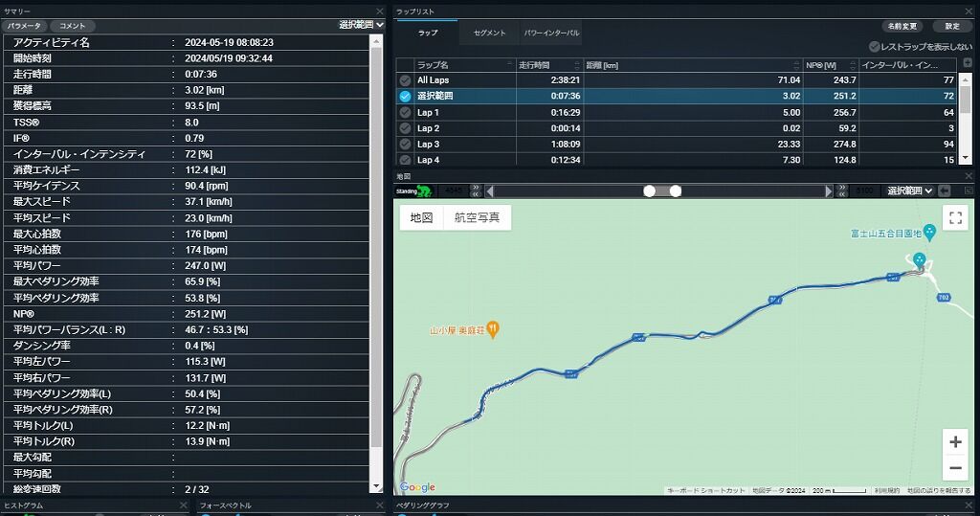Close the フォースベクトル panel
The height and width of the screenshot is (516, 980).
point(379,505)
